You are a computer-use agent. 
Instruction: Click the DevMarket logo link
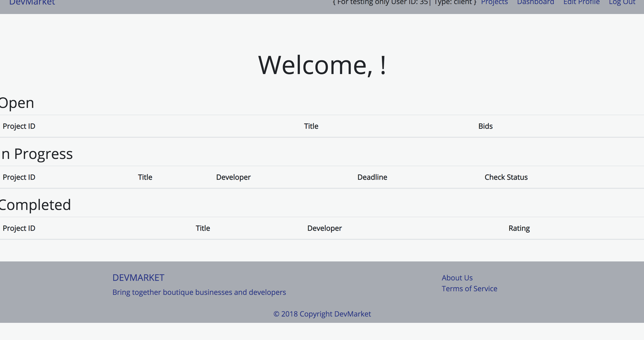pos(32,2)
